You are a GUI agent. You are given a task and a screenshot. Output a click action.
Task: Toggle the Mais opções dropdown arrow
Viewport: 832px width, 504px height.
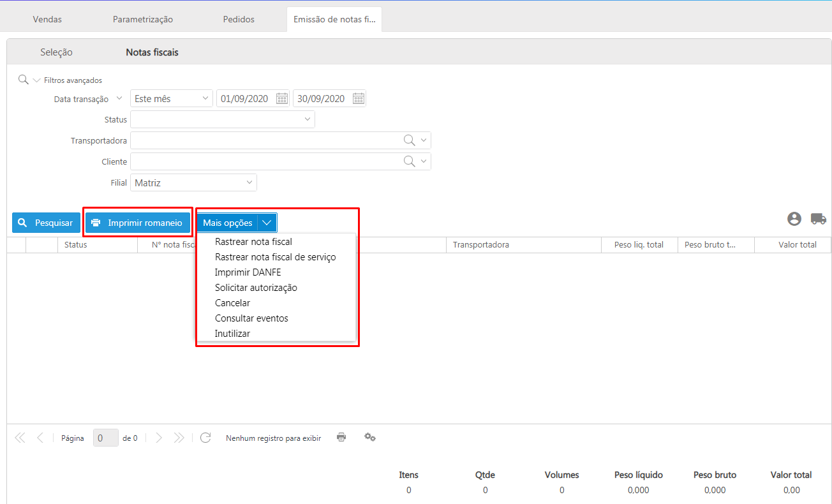[267, 223]
